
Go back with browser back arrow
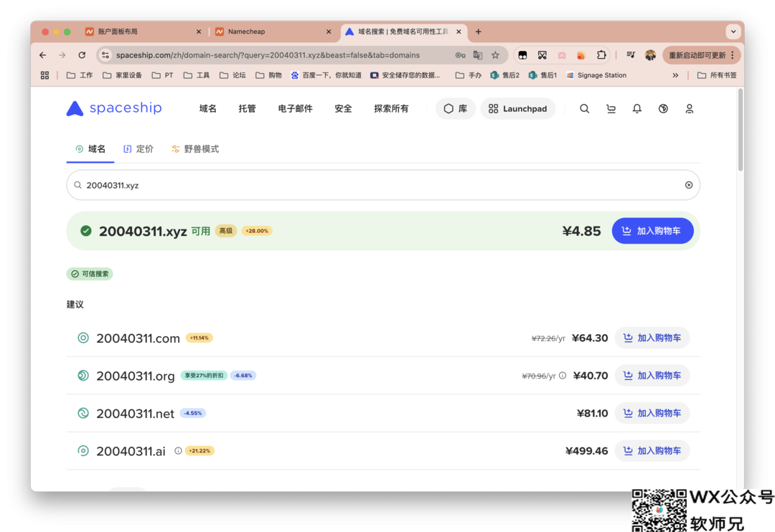[x=43, y=55]
